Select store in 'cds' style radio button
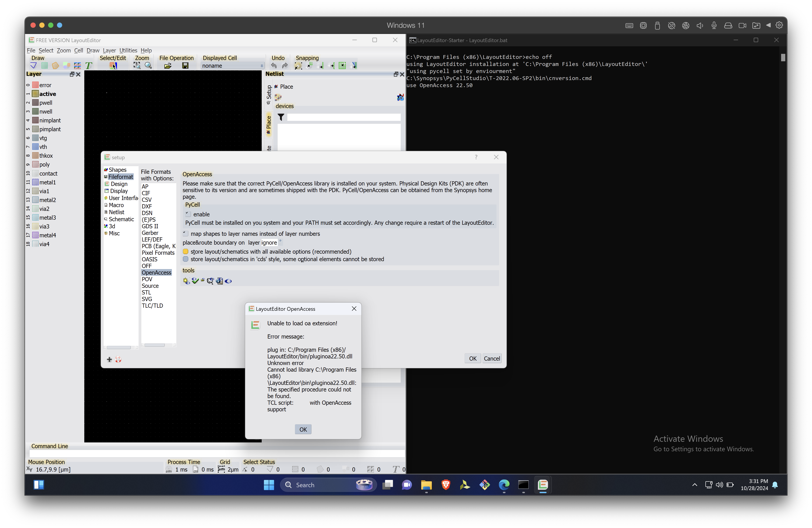Viewport: 812px width, 528px height. pos(186,259)
